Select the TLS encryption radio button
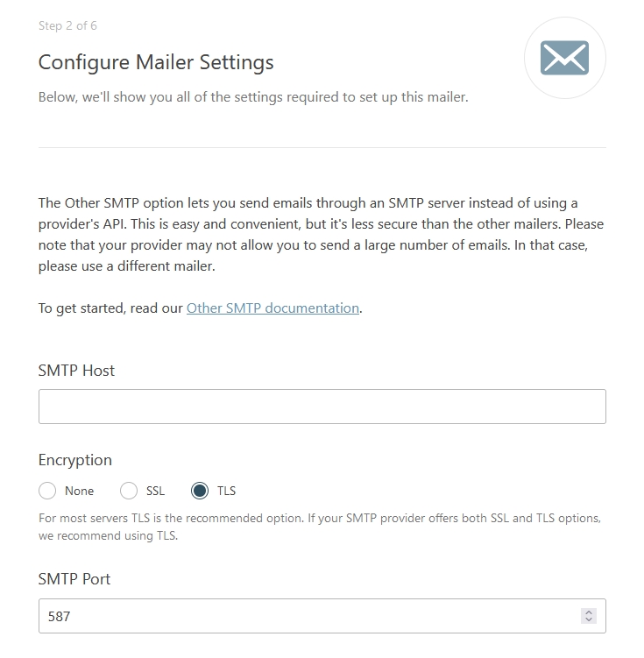The image size is (644, 658). pos(199,491)
